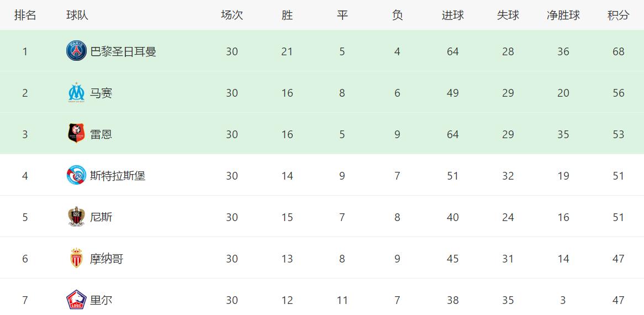Click the 排名 column header

click(x=25, y=15)
